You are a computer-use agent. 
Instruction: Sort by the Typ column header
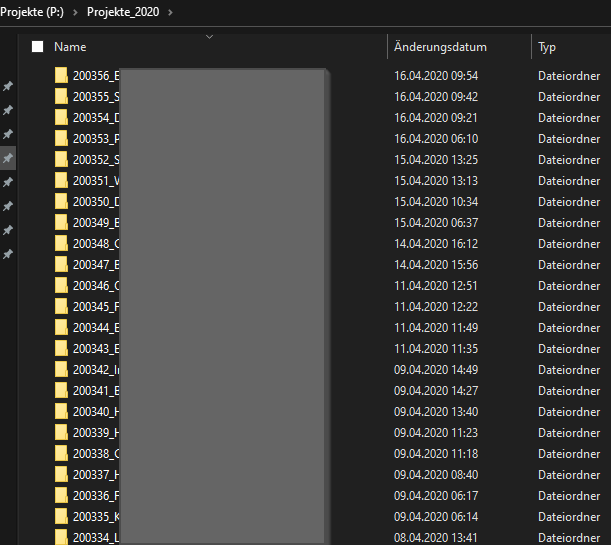tap(547, 47)
